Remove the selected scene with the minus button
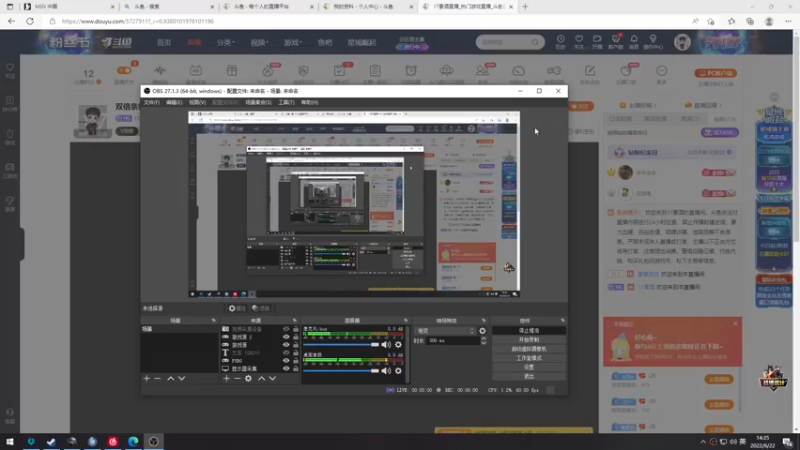 tap(158, 379)
